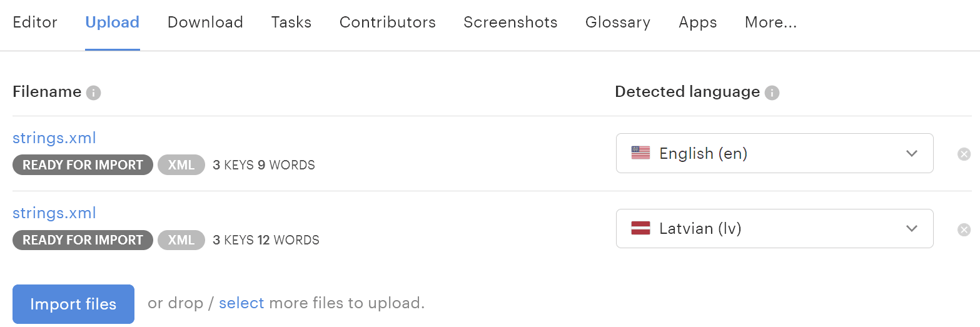Select the Upload tab
The width and height of the screenshot is (980, 327).
113,23
